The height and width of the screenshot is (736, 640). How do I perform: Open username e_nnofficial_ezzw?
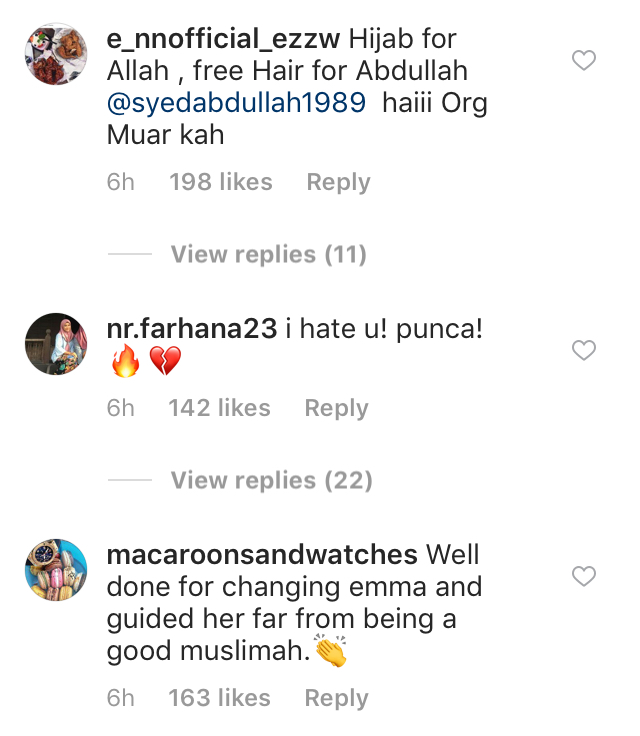pyautogui.click(x=223, y=39)
